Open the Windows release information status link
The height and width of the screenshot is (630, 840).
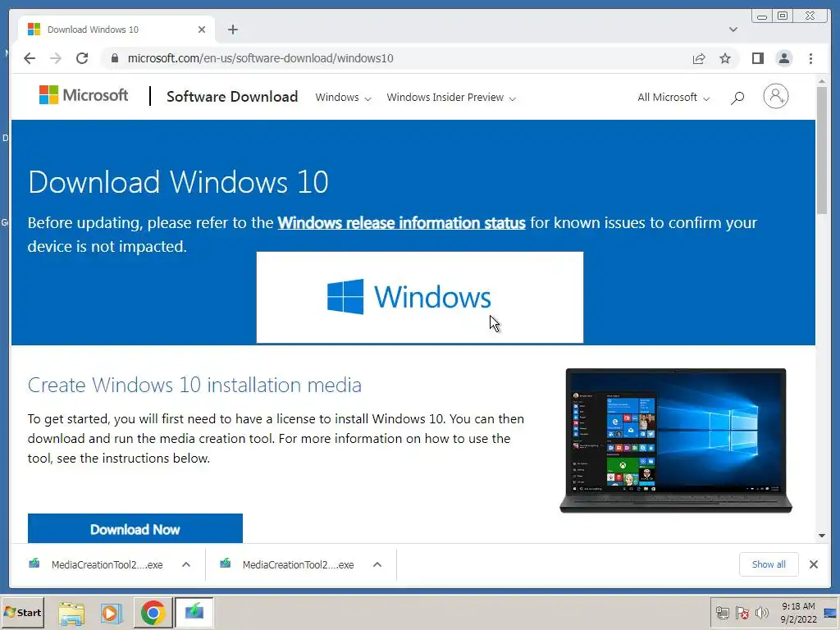point(401,223)
